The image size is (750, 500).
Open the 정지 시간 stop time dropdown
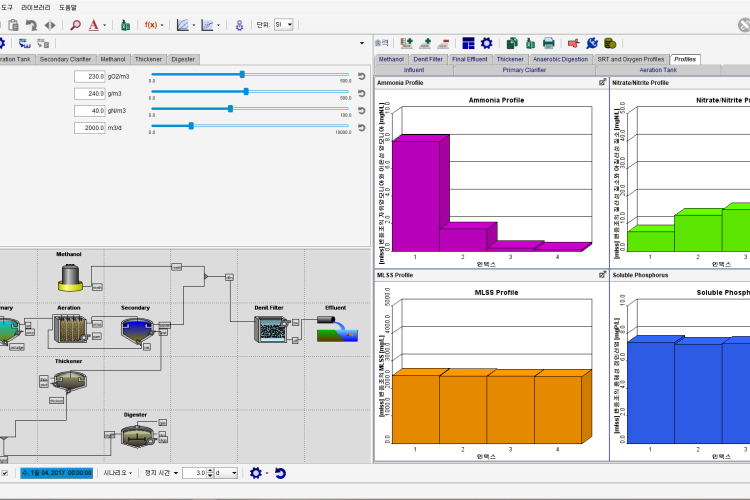[161, 473]
